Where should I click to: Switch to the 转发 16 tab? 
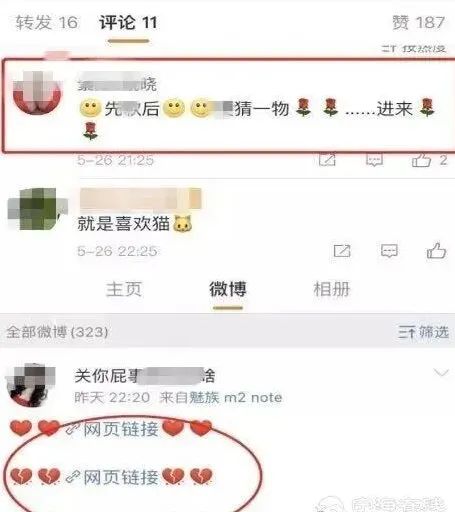47,23
